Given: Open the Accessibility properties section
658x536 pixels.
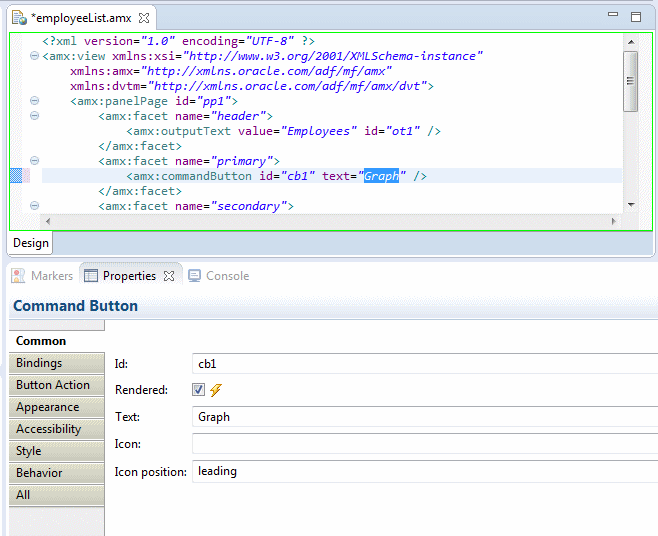Looking at the screenshot, I should click(57, 429).
